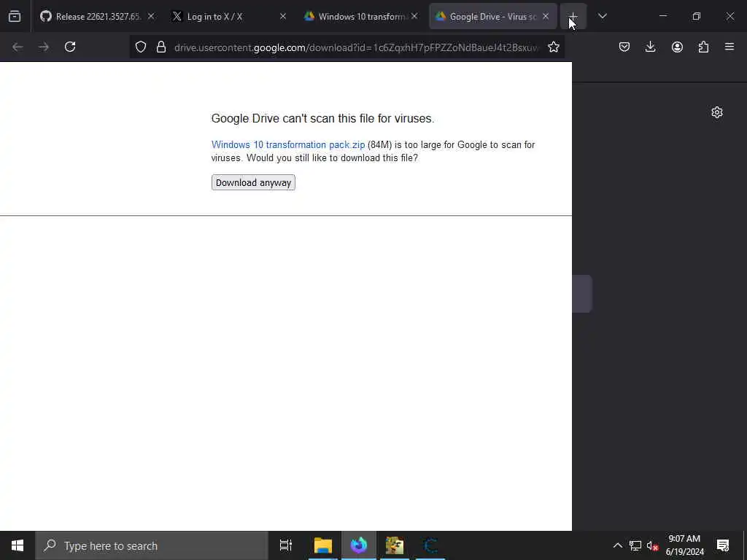This screenshot has width=747, height=560.
Task: View site security padlock info
Action: pos(161,47)
